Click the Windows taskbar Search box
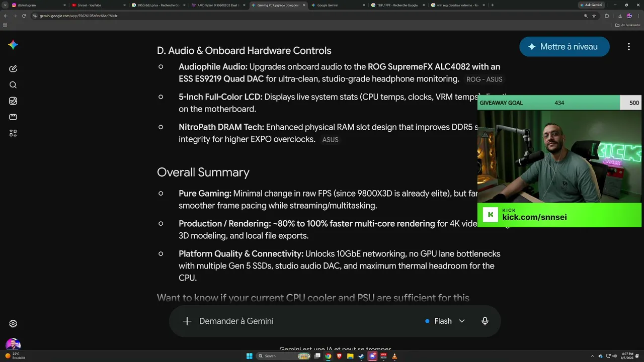 point(284,356)
